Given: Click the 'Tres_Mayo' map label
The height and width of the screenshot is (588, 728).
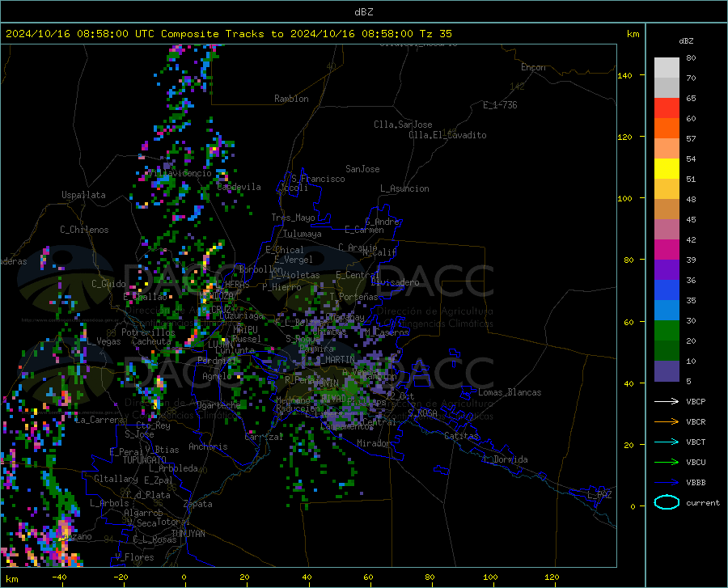Looking at the screenshot, I should (x=293, y=218).
